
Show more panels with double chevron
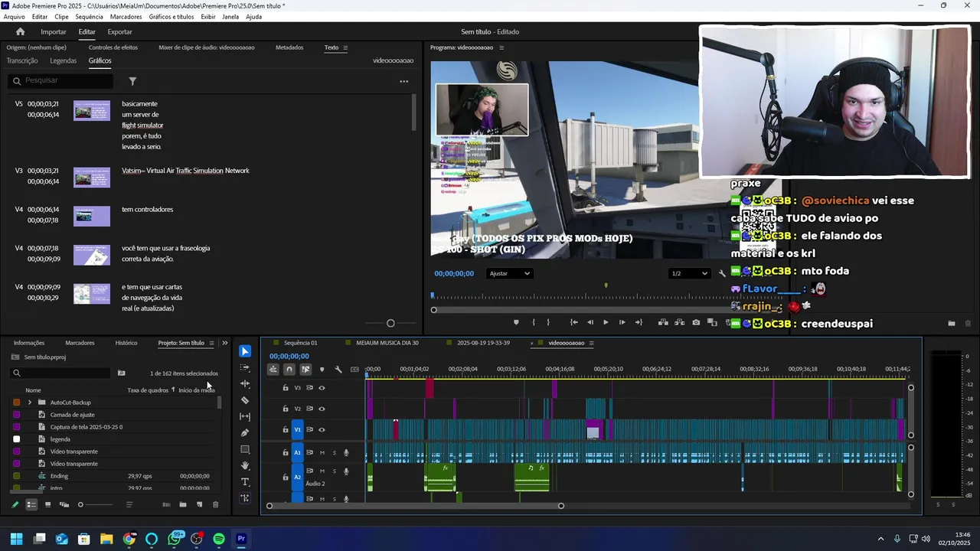click(x=224, y=343)
